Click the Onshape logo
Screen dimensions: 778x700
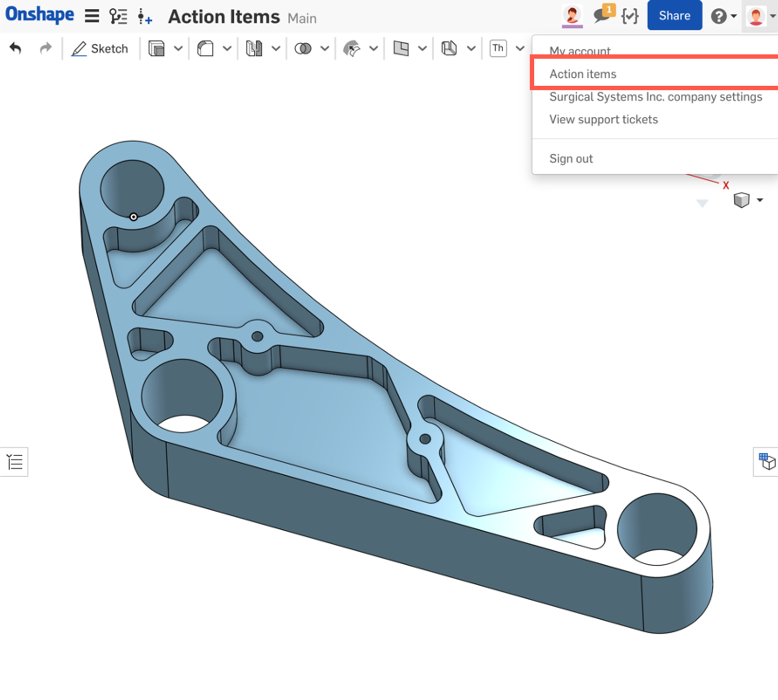[x=39, y=15]
